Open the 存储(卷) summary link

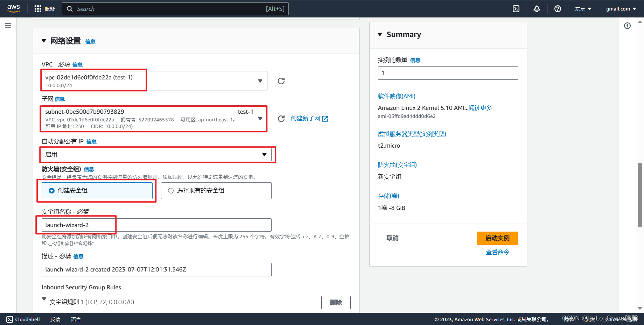pos(388,196)
